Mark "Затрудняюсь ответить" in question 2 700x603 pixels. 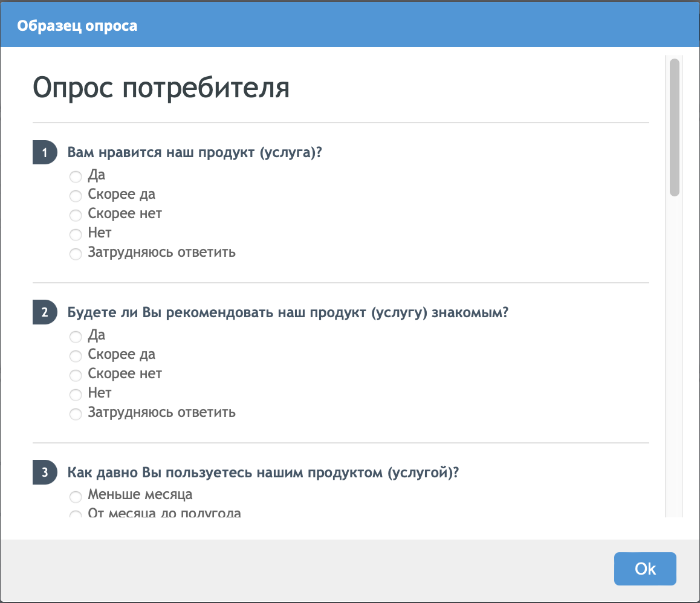click(76, 414)
